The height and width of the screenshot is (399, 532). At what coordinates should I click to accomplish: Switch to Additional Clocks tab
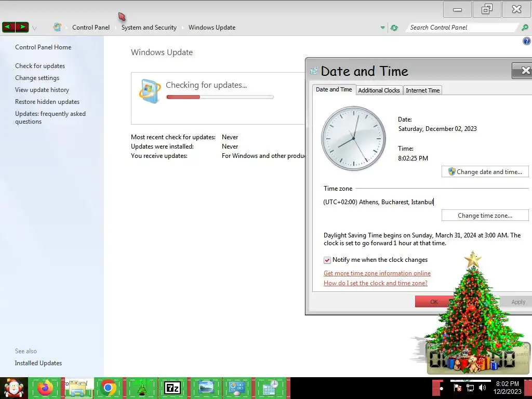coord(379,90)
